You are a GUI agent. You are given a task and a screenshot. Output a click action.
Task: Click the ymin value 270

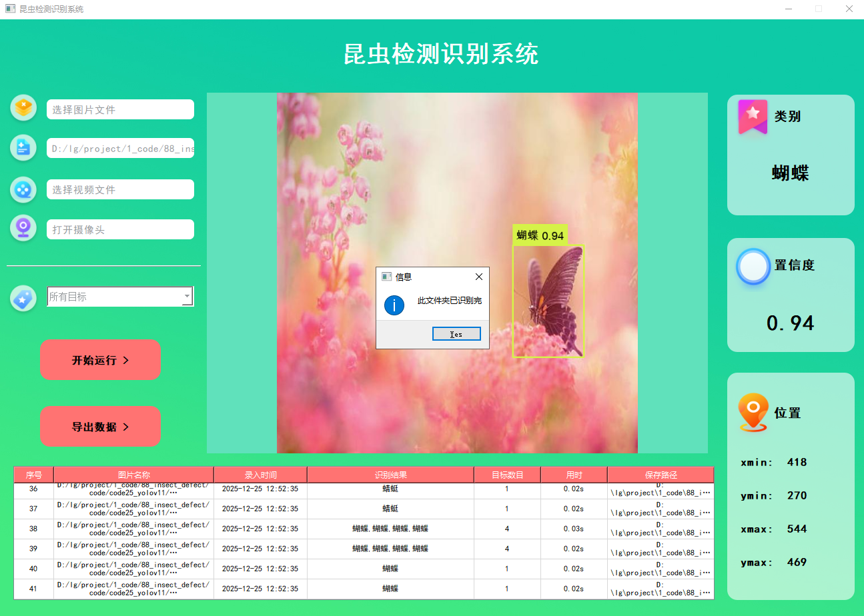(797, 495)
